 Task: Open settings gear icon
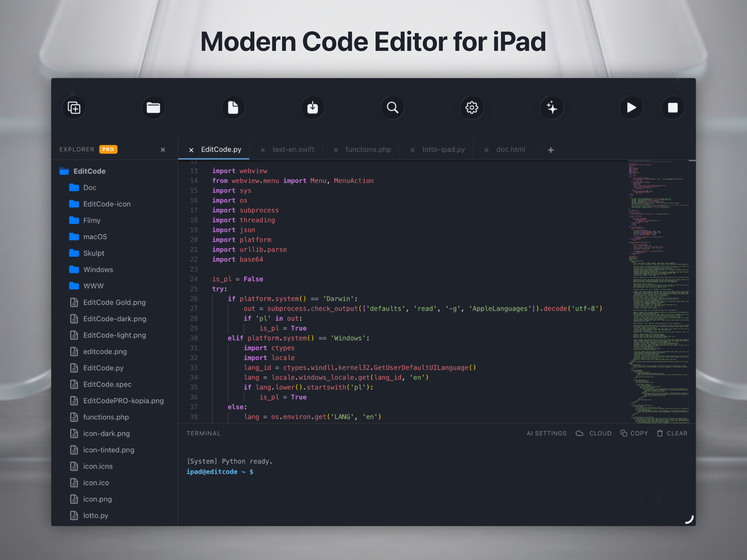(x=472, y=108)
